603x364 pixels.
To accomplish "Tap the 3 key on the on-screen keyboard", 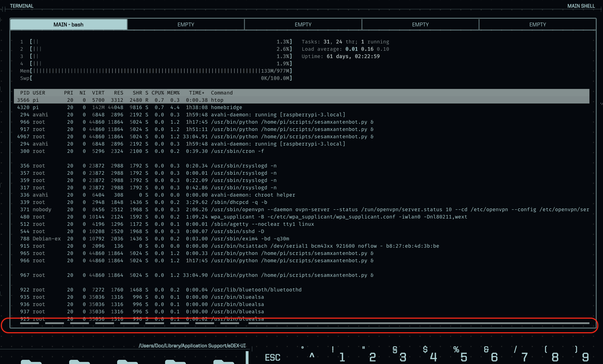I will coord(402,357).
